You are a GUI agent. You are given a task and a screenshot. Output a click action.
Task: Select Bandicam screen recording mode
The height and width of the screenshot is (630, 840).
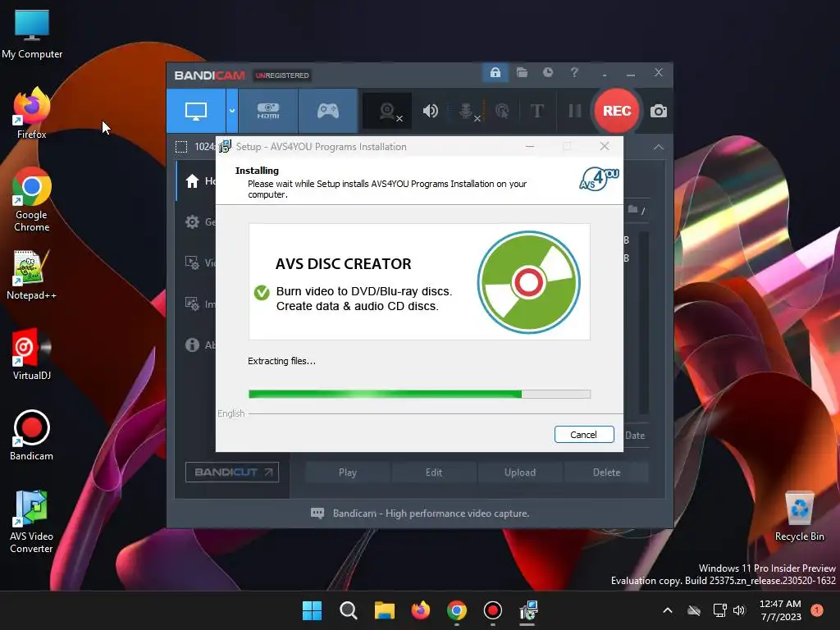click(196, 111)
